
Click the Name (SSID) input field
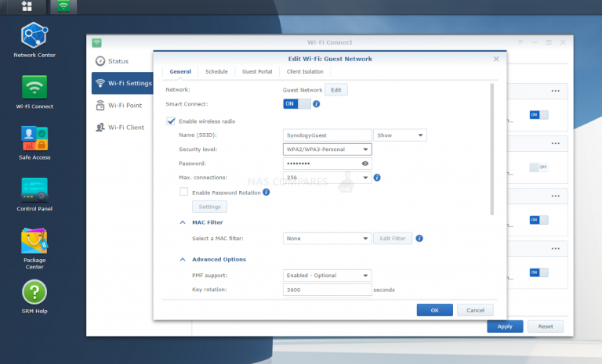(327, 135)
